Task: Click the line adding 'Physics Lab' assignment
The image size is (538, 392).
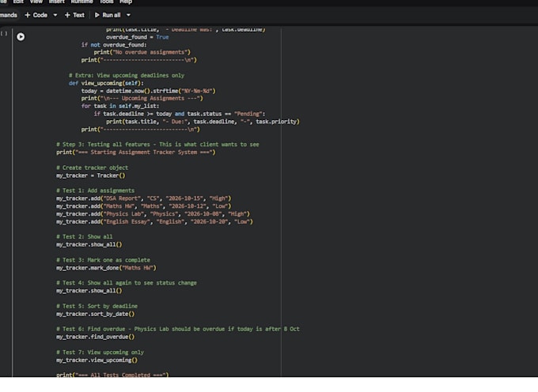Action: point(153,214)
